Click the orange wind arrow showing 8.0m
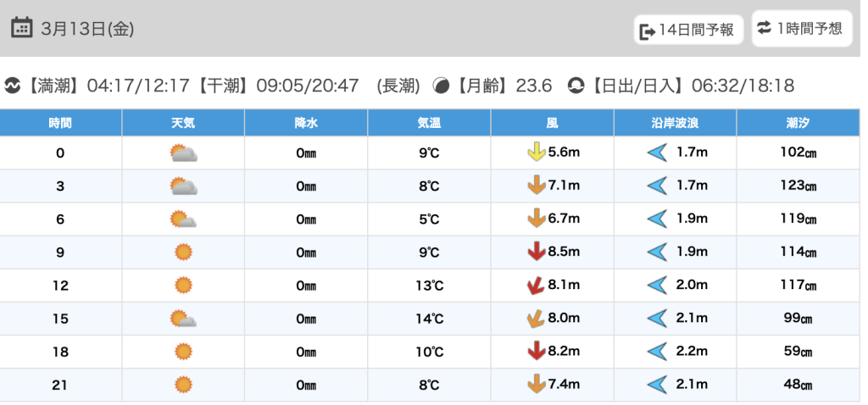The image size is (868, 405). pyautogui.click(x=535, y=319)
